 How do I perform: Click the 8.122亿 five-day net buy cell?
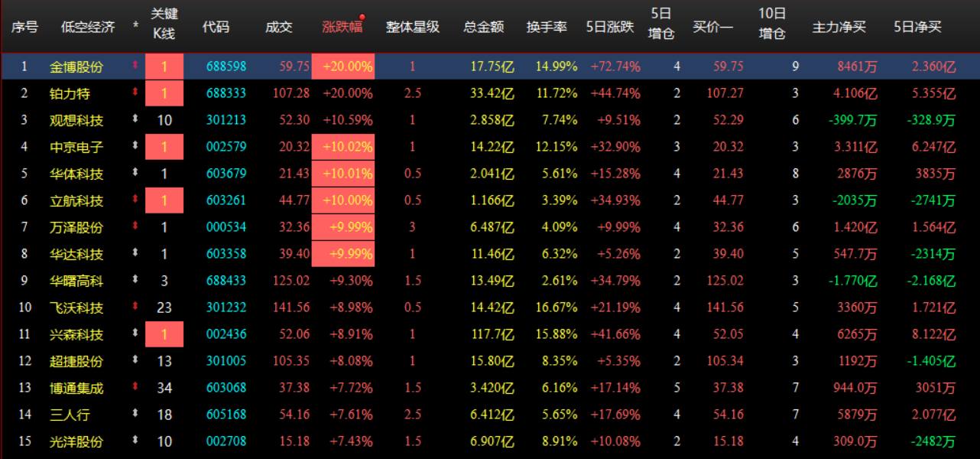[x=934, y=334]
